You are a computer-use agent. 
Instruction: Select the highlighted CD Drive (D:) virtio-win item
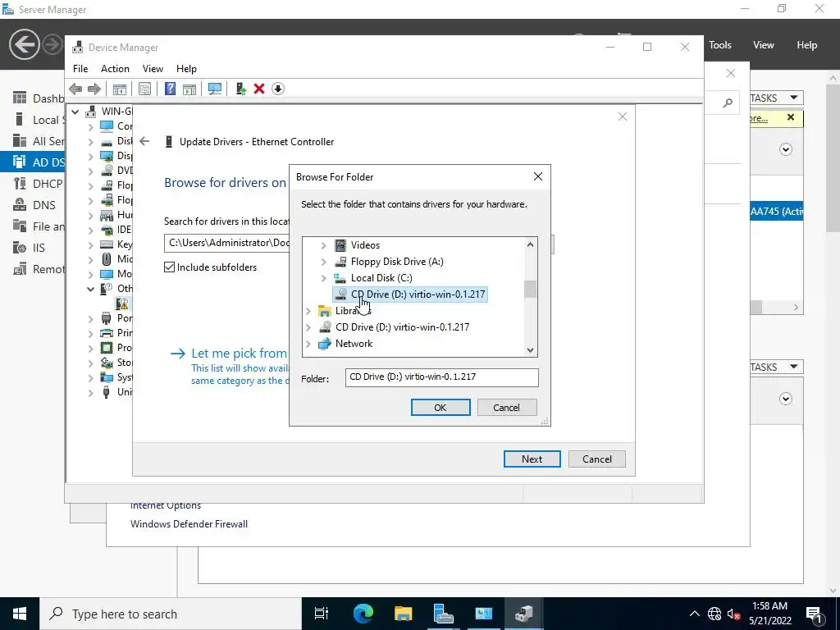pyautogui.click(x=410, y=294)
